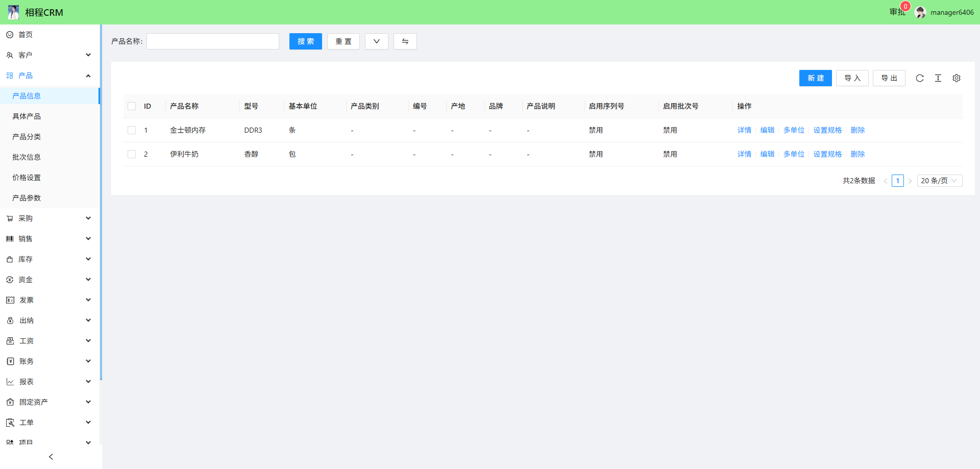The height and width of the screenshot is (469, 980).
Task: Expand more search filters with chevron button
Action: [377, 41]
